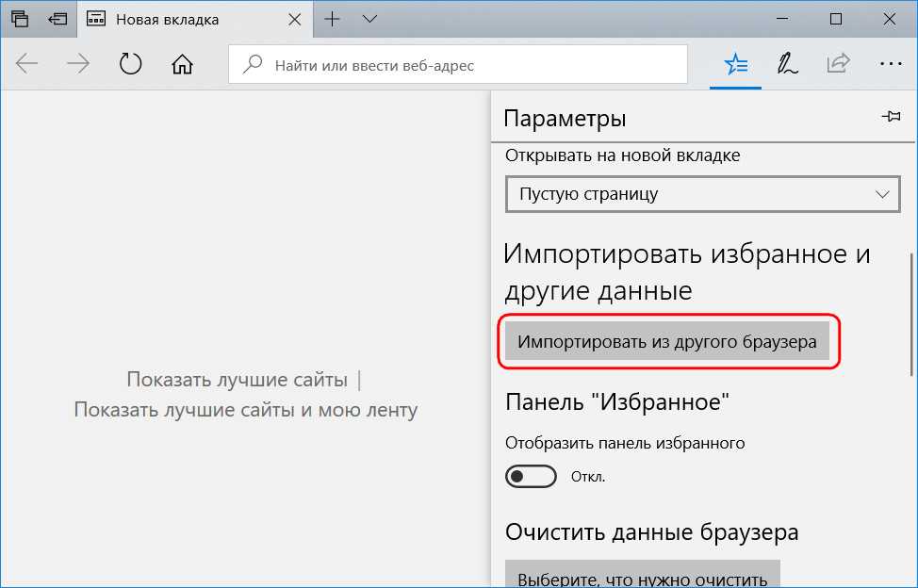
Task: Click the Forward navigation arrow
Action: pyautogui.click(x=79, y=65)
